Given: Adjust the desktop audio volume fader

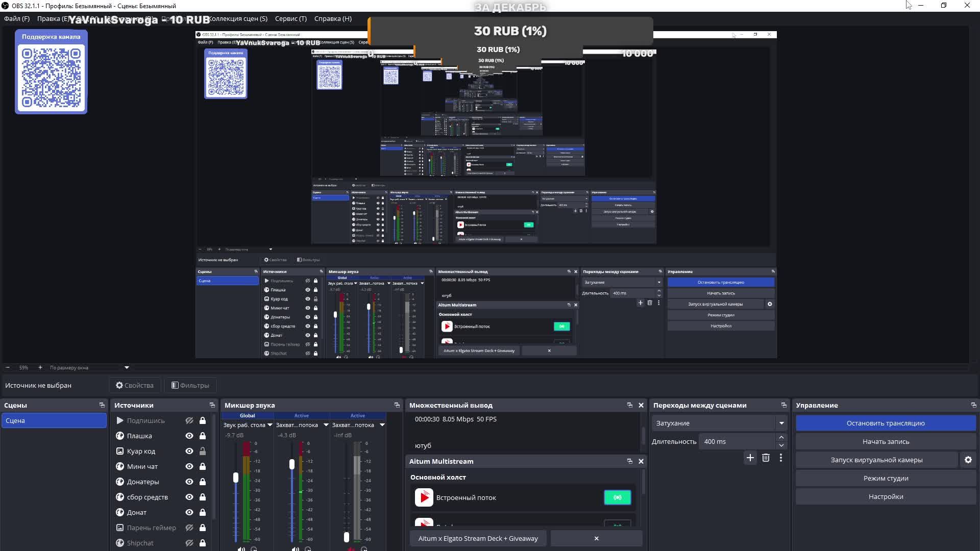Looking at the screenshot, I should (x=236, y=478).
